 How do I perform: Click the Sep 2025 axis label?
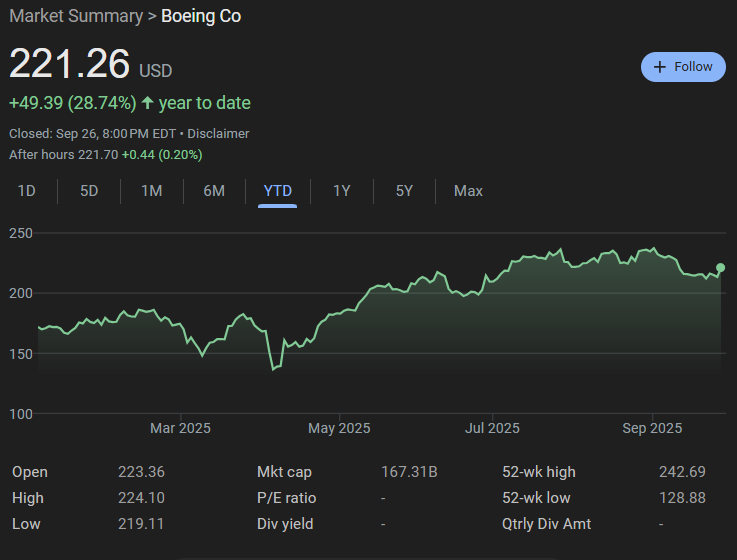[x=652, y=428]
